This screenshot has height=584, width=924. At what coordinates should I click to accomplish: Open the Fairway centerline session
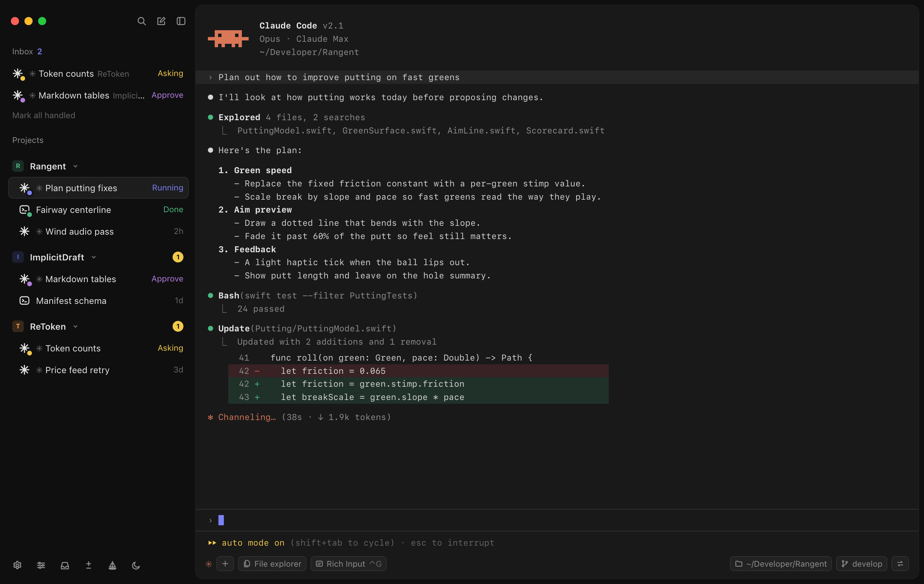click(x=99, y=210)
